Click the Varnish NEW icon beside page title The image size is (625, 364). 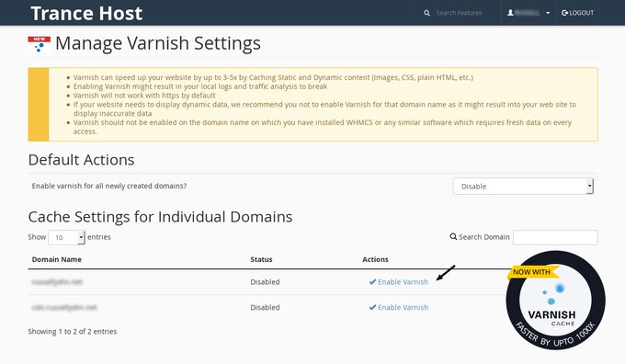39,44
